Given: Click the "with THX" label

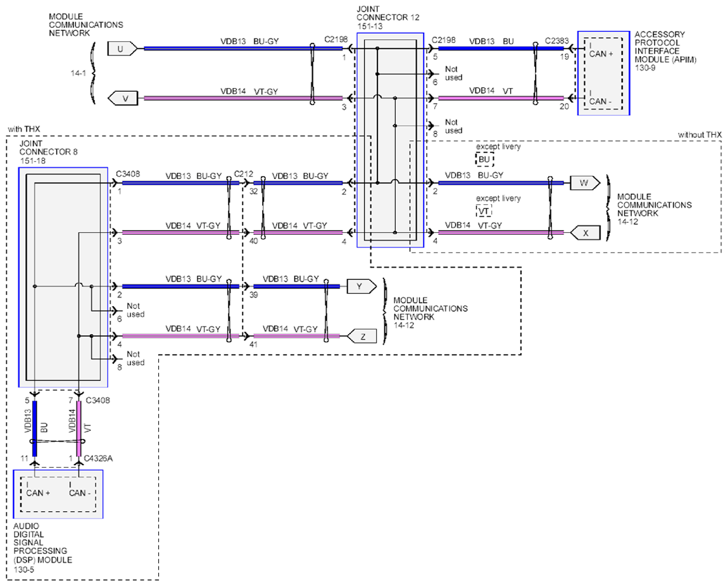Looking at the screenshot, I should [24, 129].
